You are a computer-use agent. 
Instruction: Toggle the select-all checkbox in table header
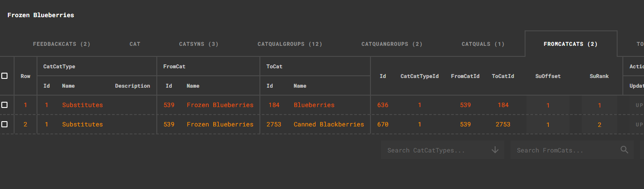point(4,76)
